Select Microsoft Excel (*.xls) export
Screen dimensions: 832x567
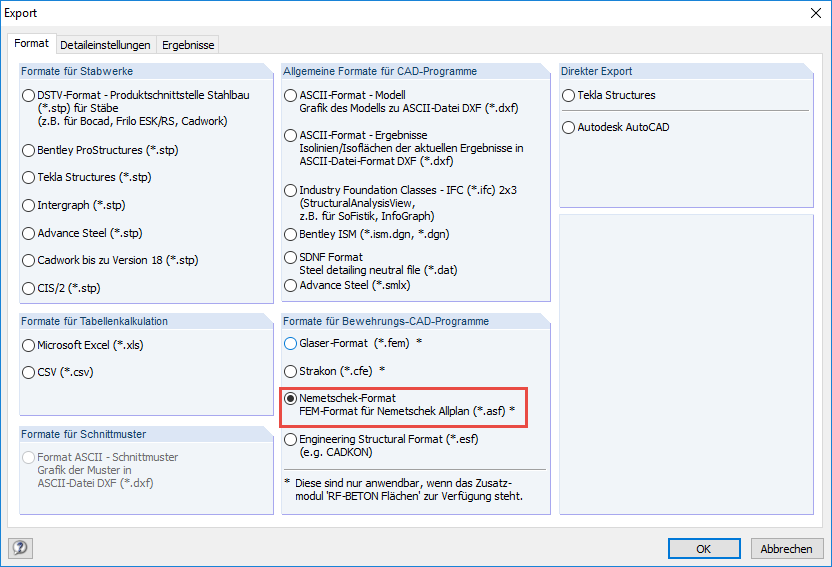coord(29,345)
